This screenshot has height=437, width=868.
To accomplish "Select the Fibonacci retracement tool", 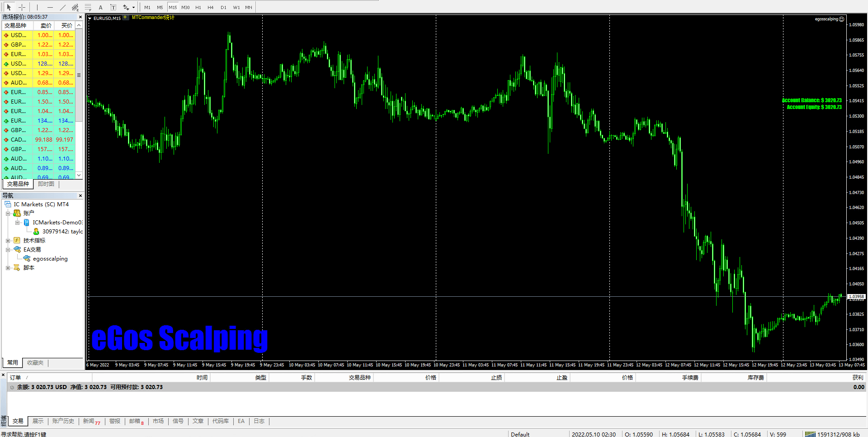I will pos(88,7).
